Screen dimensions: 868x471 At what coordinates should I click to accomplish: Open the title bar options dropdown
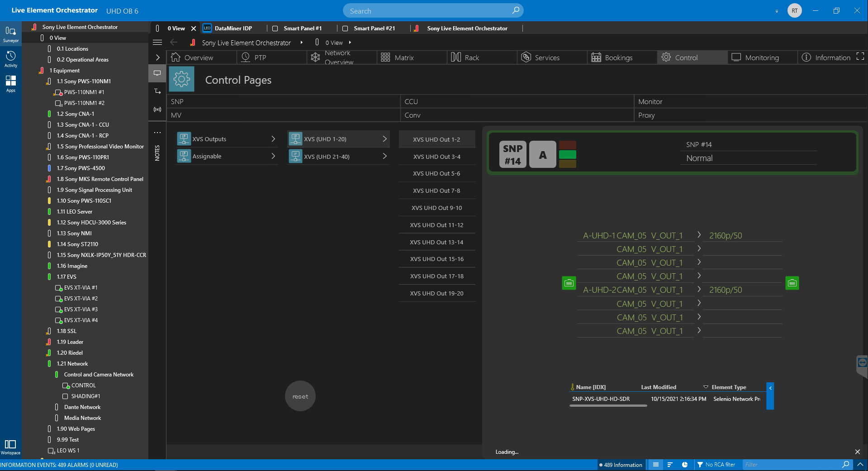click(777, 11)
